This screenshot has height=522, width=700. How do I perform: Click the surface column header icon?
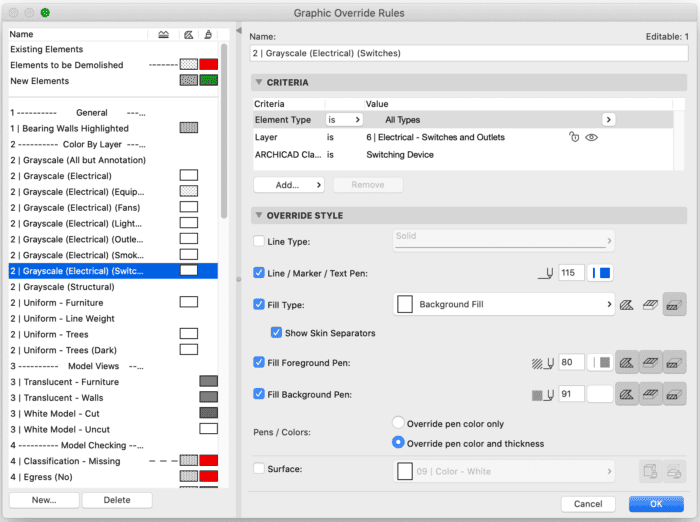208,34
